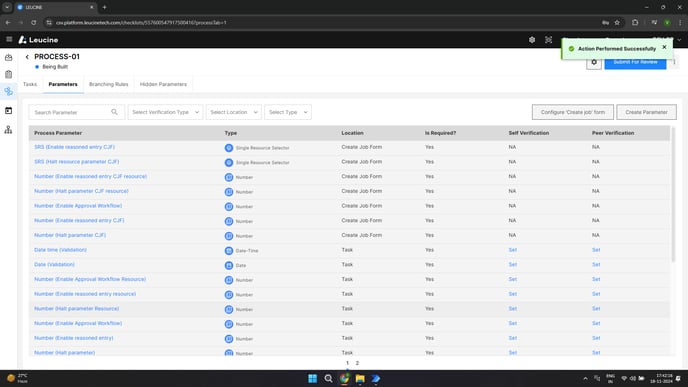Screen dimensions: 688x387
Task: Set Peer Verification for Date (Validation)
Action: (596, 265)
